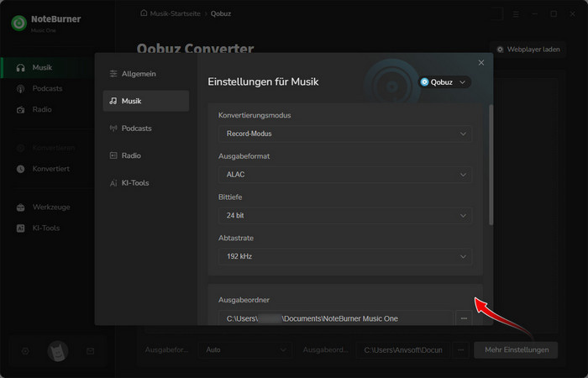588x378 pixels.
Task: Select Radio in the left sidebar
Action: point(47,109)
